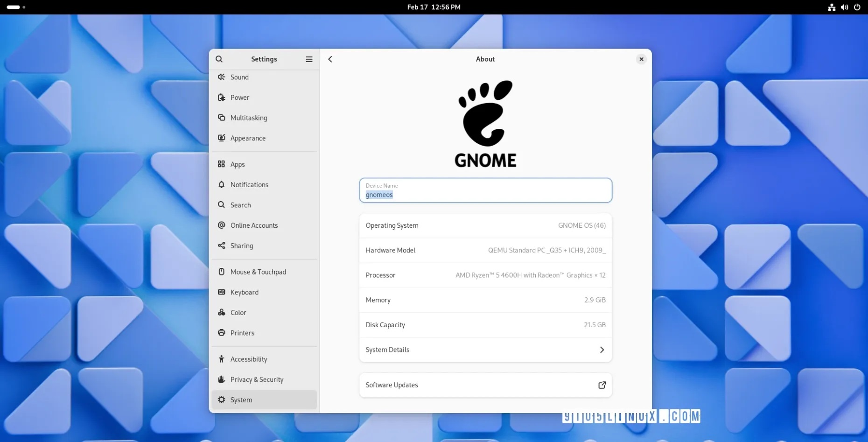Click the System Details row label
868x442 pixels.
point(387,350)
